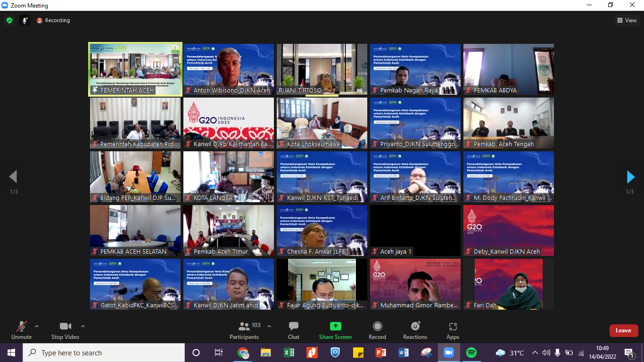Open the Apps panel
This screenshot has width=644, height=362.
(453, 330)
